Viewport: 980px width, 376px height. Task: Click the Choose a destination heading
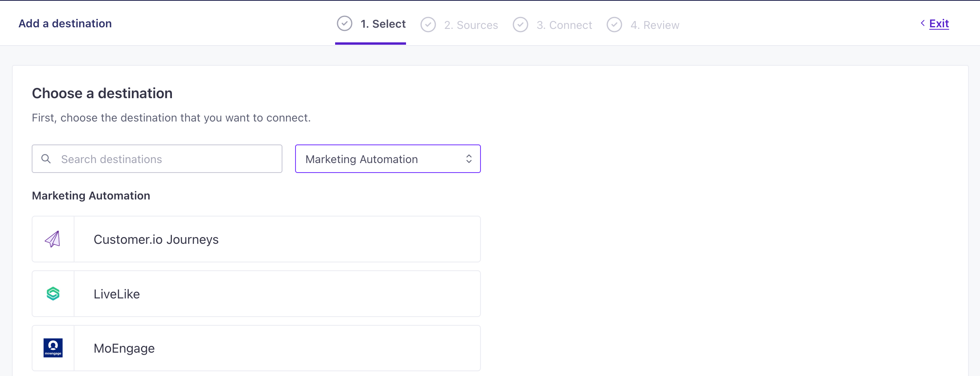(102, 93)
